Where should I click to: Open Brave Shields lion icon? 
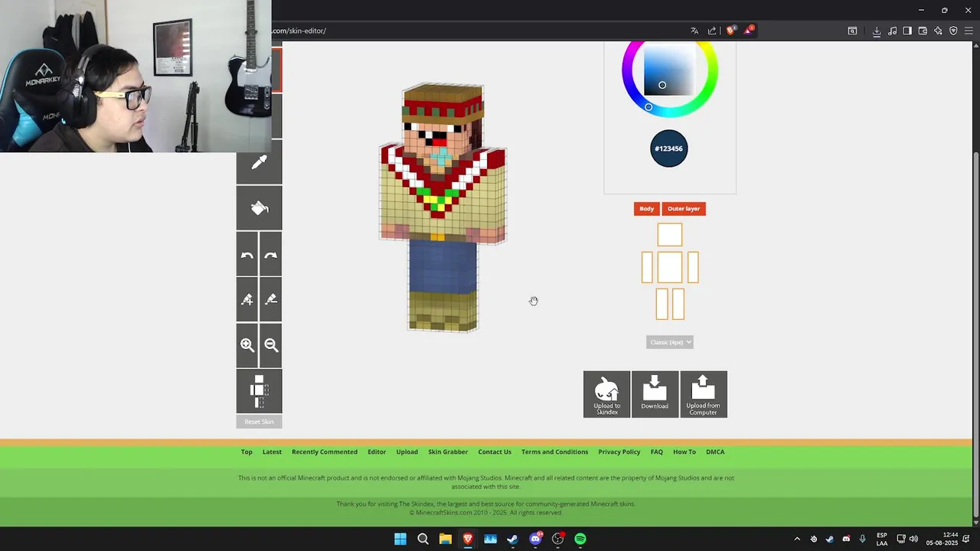click(730, 31)
